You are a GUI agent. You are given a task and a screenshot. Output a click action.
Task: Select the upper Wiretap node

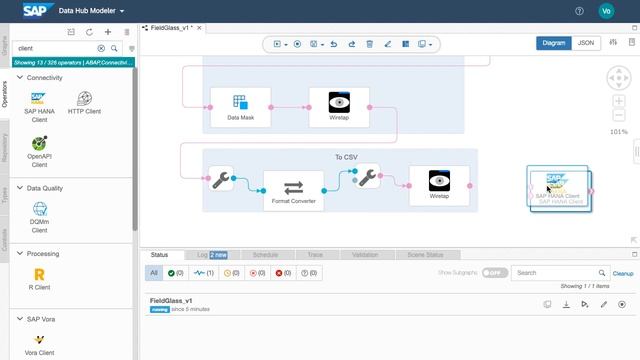[x=339, y=107]
